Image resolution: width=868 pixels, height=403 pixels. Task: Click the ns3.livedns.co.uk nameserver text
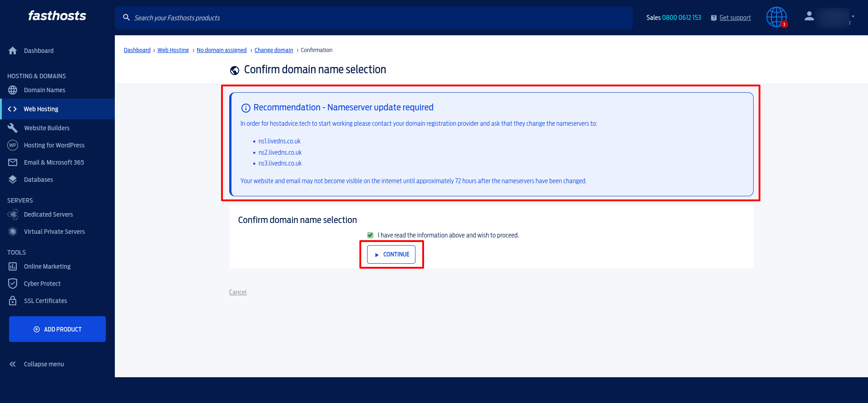pos(280,163)
